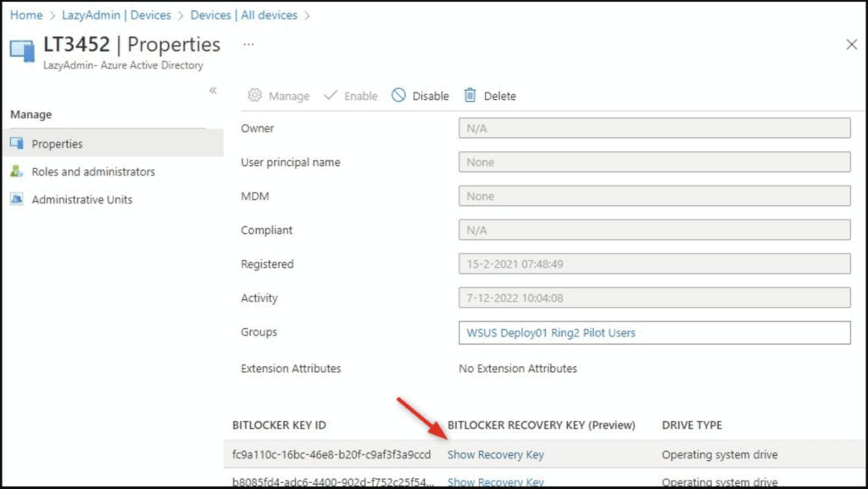Select Roles and administrators menu item

pos(93,171)
